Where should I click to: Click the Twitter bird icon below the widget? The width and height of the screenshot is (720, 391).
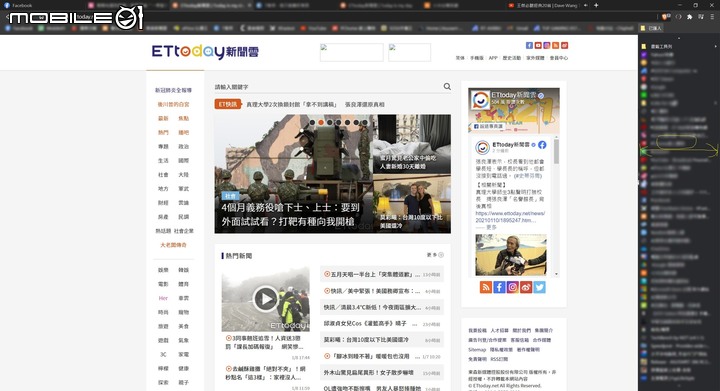[x=540, y=287]
